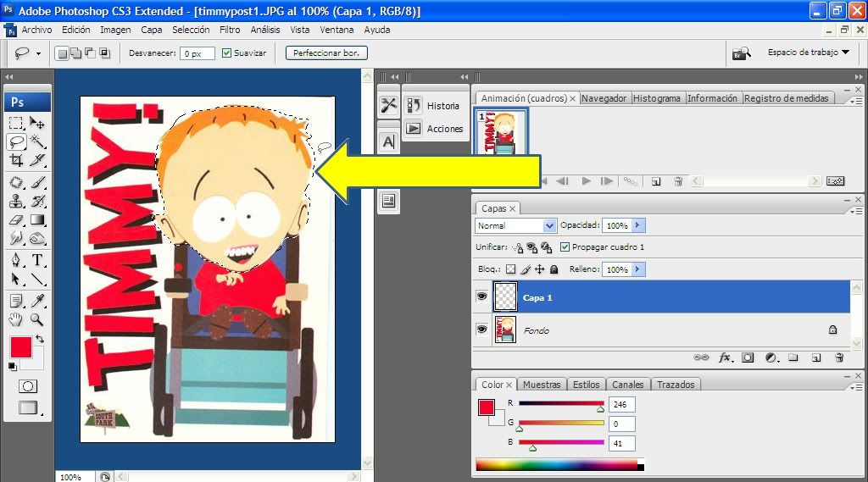Click the Perfeccionar bor. button

[x=326, y=53]
